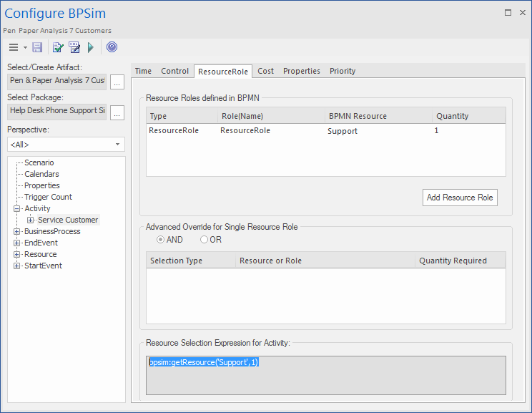Screen dimensions: 532x413
Task: Switch to the Cost tab
Action: click(265, 71)
